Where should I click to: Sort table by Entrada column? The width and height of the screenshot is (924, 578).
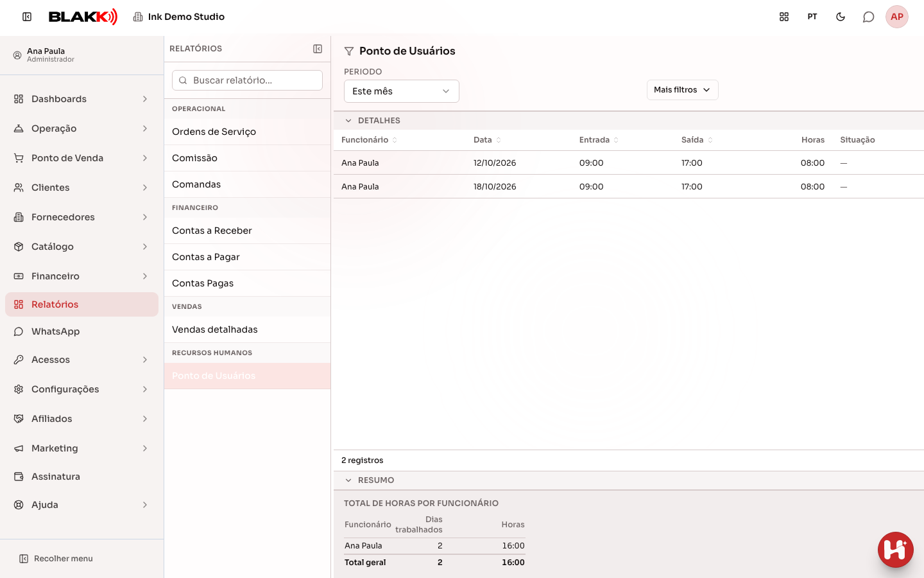coord(599,140)
